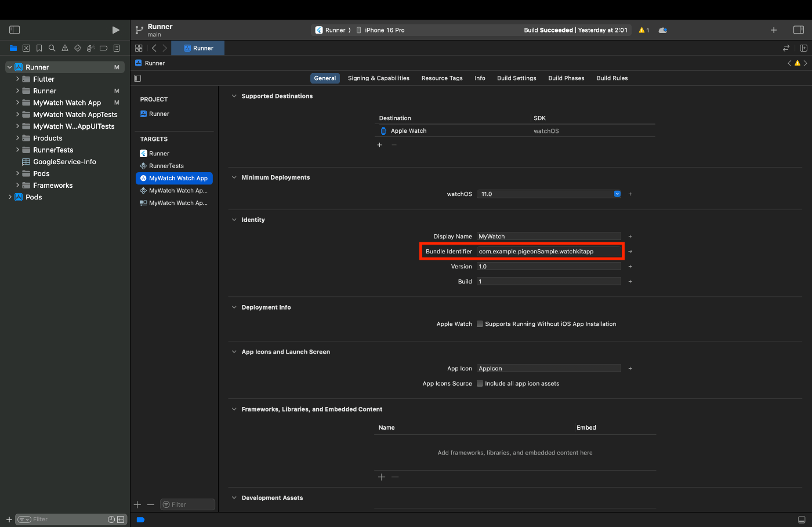Click the targets Filter field
The width and height of the screenshot is (812, 527).
(188, 504)
